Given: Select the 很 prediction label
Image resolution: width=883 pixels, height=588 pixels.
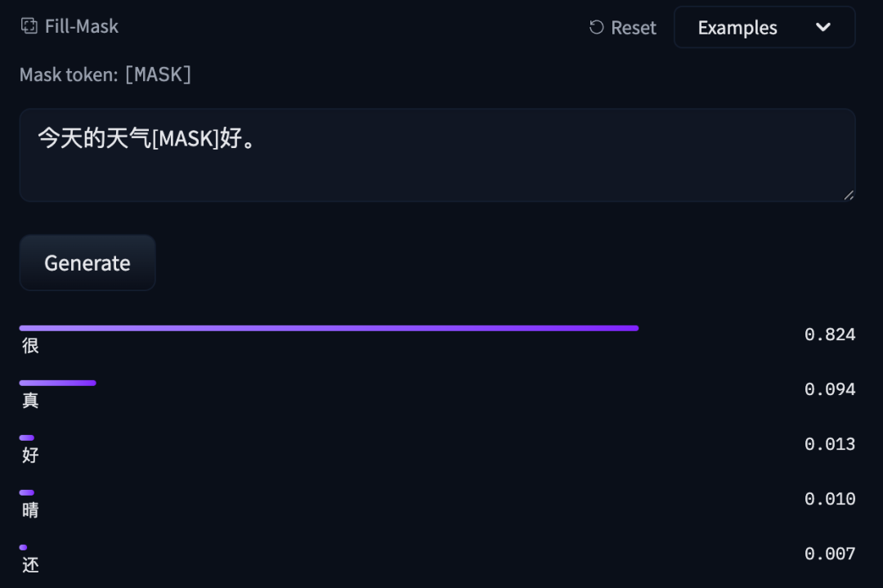Looking at the screenshot, I should 30,346.
